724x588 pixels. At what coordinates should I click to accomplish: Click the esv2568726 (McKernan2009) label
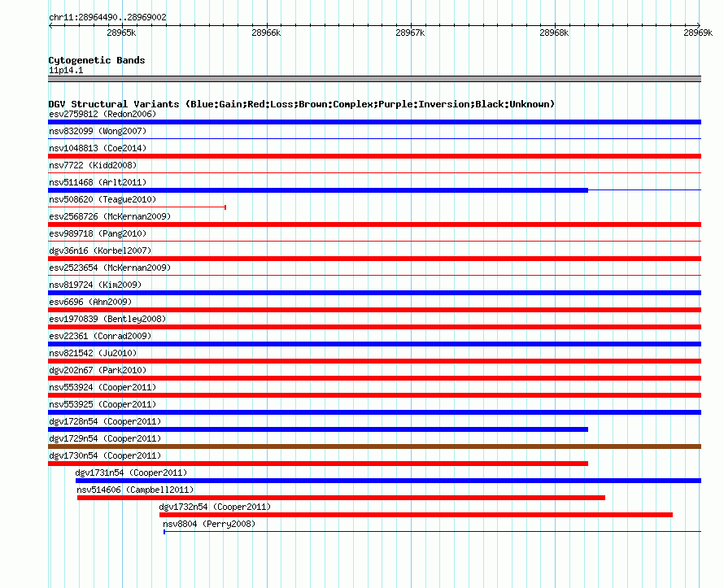(x=110, y=216)
